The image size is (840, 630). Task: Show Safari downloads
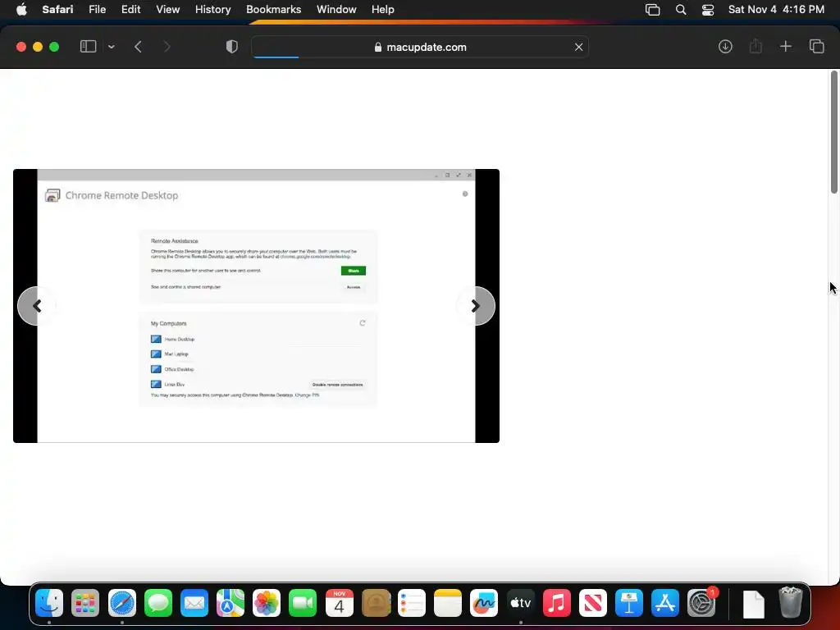(725, 47)
